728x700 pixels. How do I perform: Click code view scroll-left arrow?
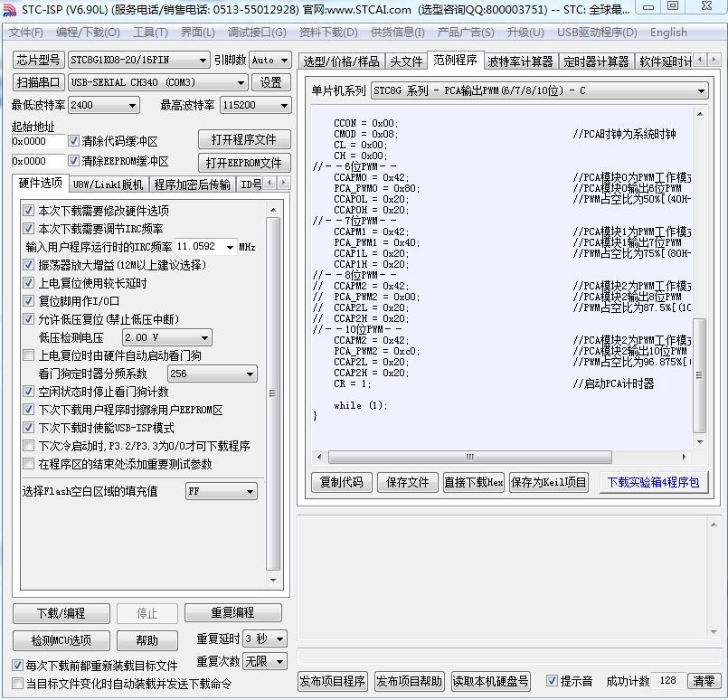[319, 457]
